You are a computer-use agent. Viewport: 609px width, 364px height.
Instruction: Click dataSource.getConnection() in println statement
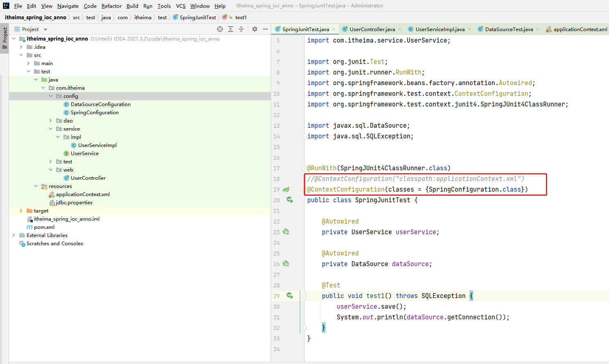pos(454,317)
